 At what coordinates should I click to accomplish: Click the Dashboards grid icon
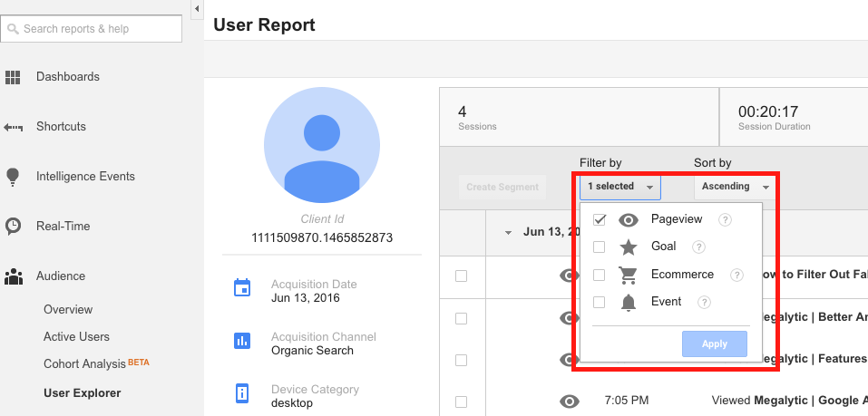(13, 77)
